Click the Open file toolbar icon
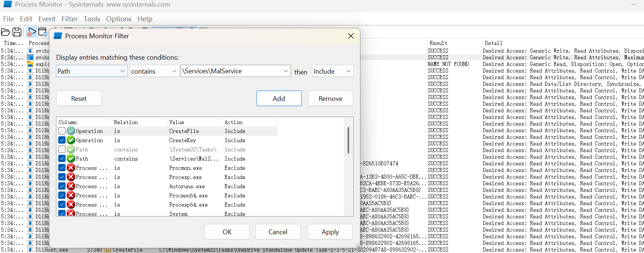644x253 pixels. tap(6, 32)
